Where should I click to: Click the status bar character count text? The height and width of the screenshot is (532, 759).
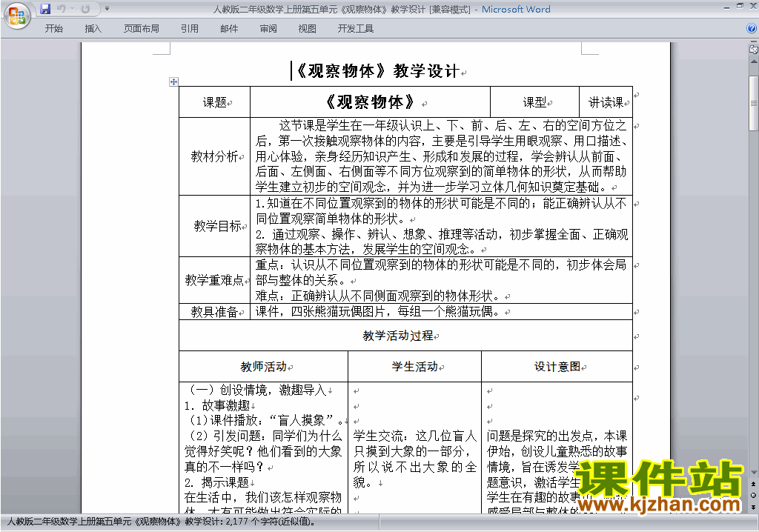(x=161, y=522)
